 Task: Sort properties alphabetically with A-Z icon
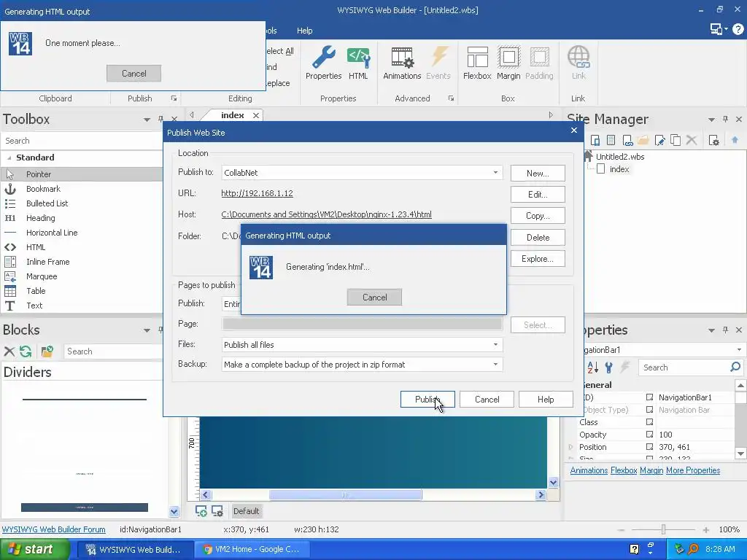pos(592,367)
